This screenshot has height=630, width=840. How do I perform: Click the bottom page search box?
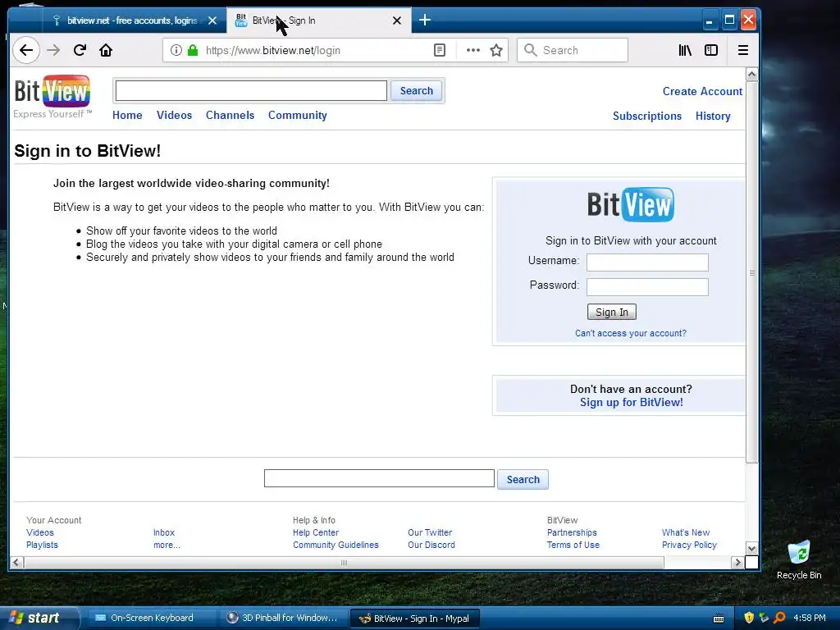click(x=379, y=478)
